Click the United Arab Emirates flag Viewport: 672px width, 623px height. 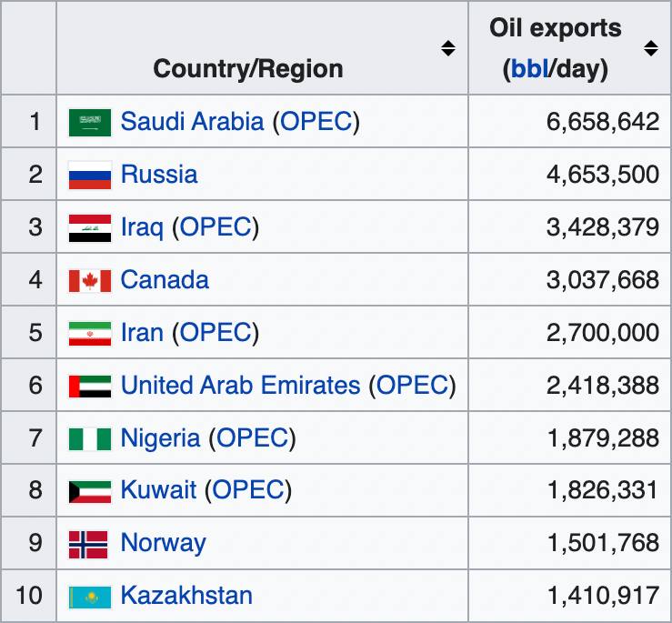point(90,387)
